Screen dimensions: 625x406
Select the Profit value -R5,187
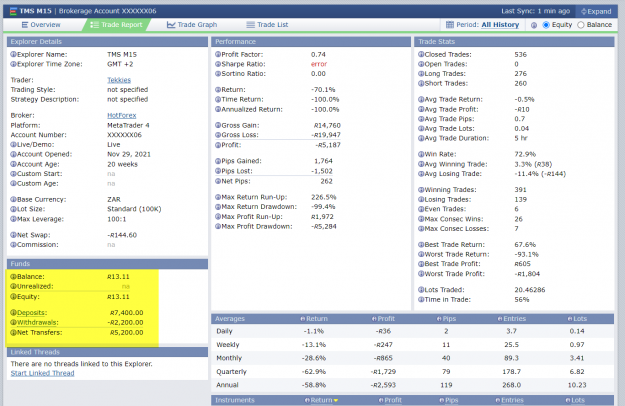coord(328,145)
